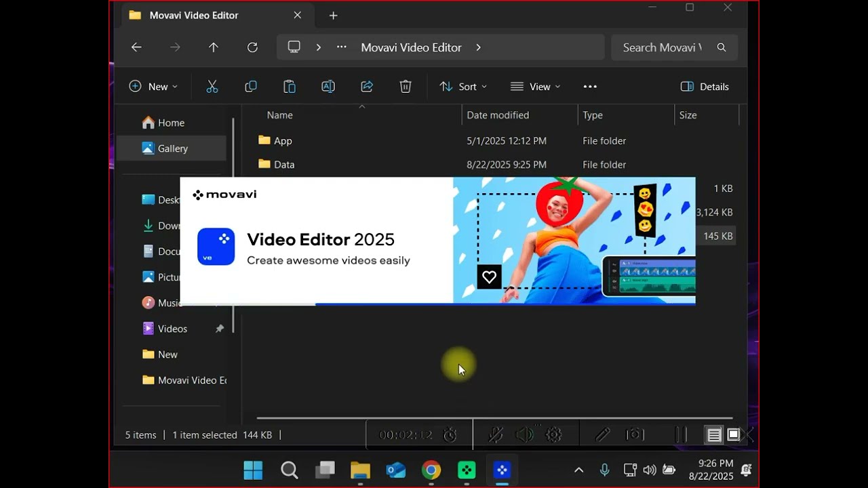
Task: Toggle the Details pane
Action: click(x=705, y=86)
